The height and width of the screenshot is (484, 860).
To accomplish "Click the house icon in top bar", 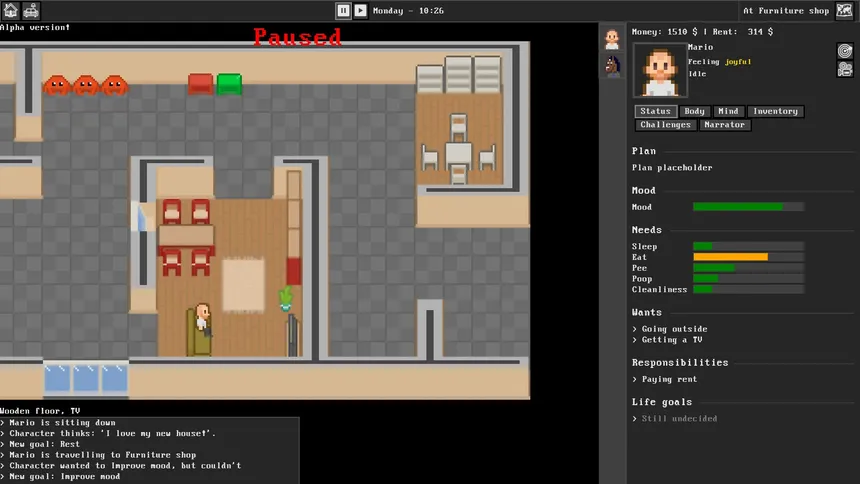I will [x=10, y=10].
